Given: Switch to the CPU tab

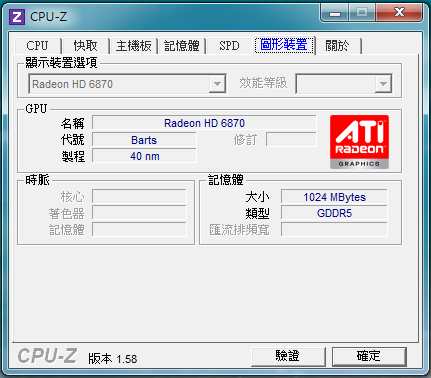Looking at the screenshot, I should pyautogui.click(x=37, y=46).
